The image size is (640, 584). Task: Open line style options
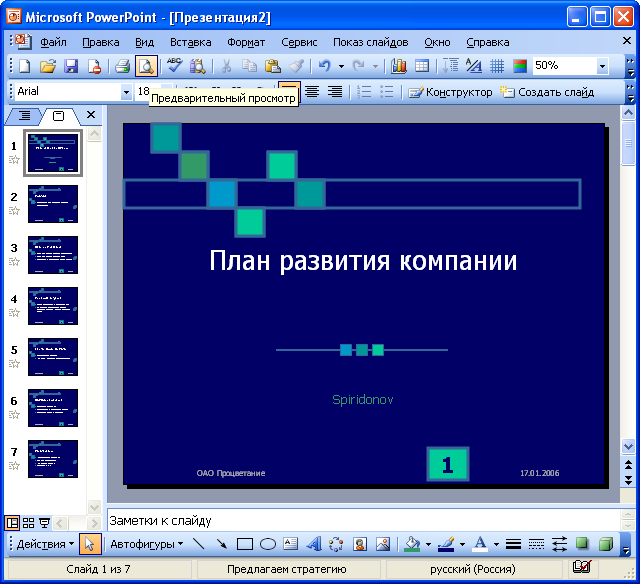tap(513, 544)
